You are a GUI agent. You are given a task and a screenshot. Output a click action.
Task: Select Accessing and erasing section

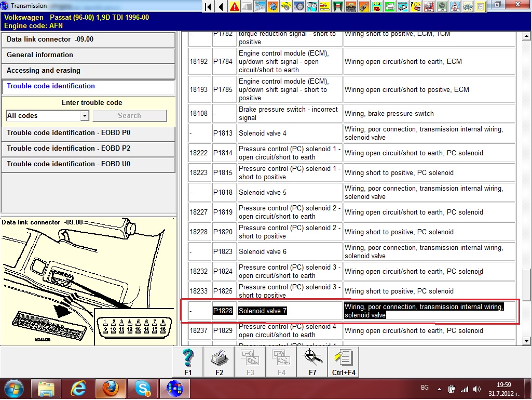pyautogui.click(x=88, y=71)
